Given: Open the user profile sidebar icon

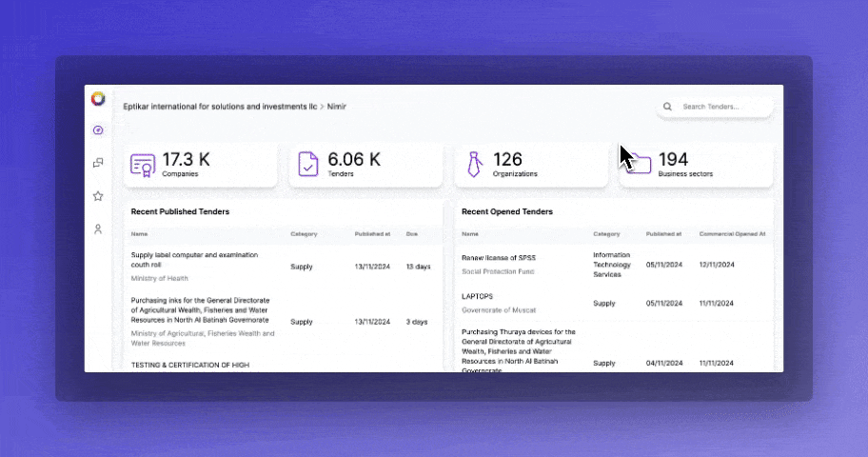Looking at the screenshot, I should (x=97, y=229).
